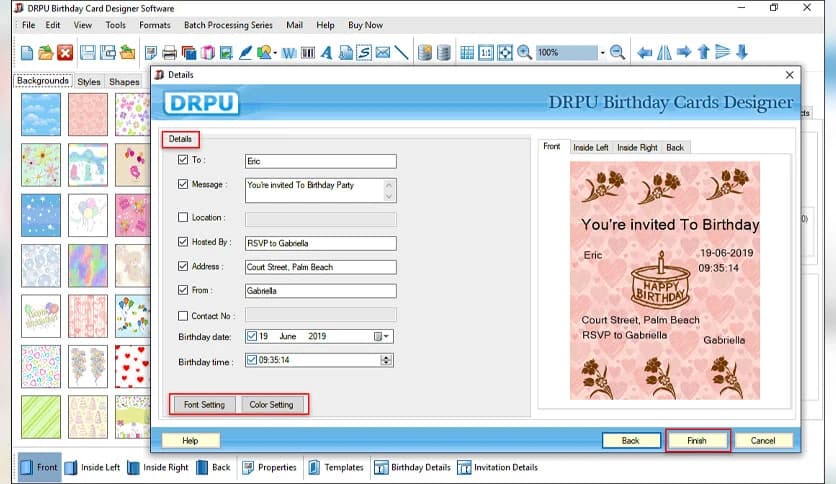Viewport: 836px width, 484px height.
Task: Click Birthday Details in bottom bar
Action: click(413, 467)
